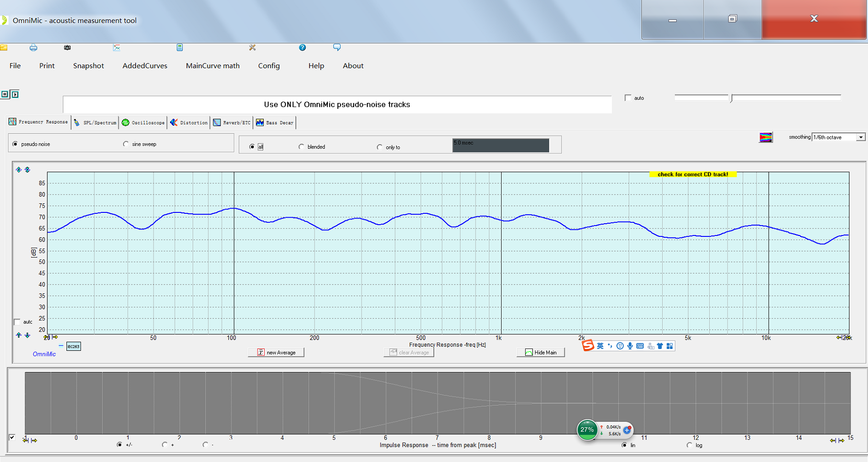Image resolution: width=868 pixels, height=462 pixels.
Task: Click the compress vertical scale icon at top-left of graph
Action: tap(27, 170)
